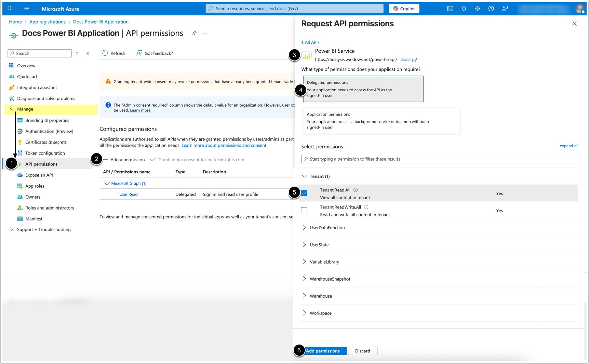Viewport: 589px width, 364px height.
Task: Open Branding & properties menu item
Action: coord(47,120)
